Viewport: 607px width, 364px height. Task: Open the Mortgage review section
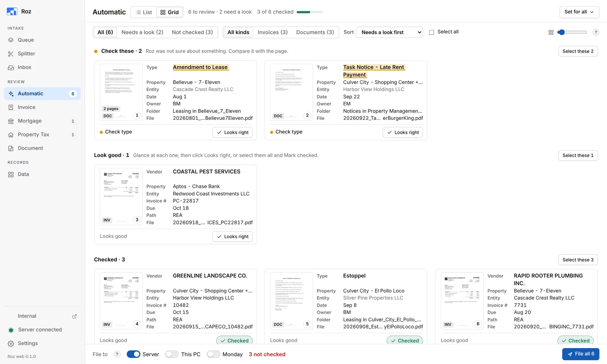pos(42,121)
